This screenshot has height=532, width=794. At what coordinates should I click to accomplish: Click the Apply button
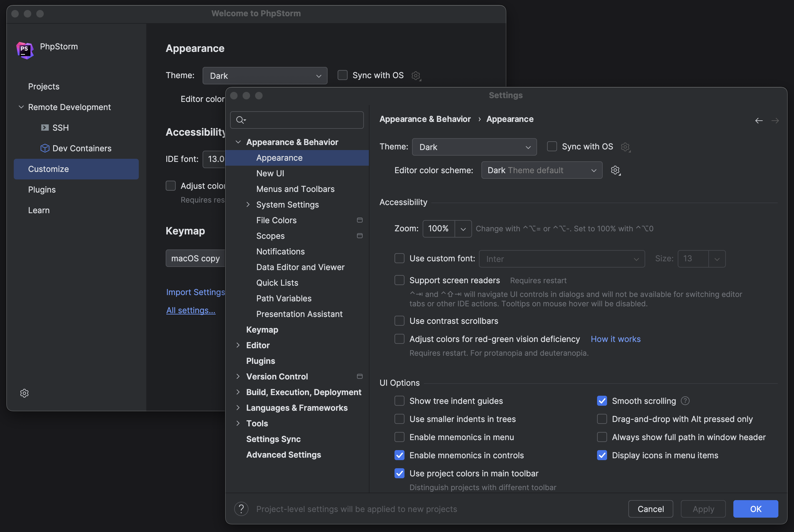pos(703,509)
